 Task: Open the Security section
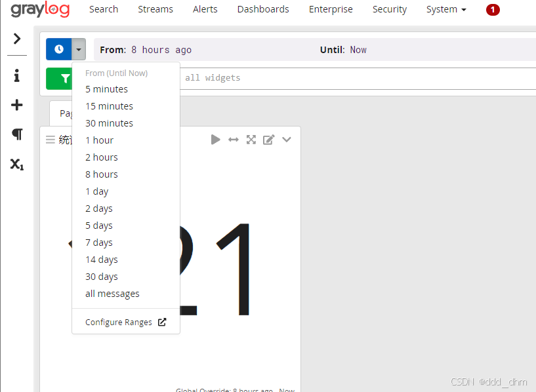390,9
